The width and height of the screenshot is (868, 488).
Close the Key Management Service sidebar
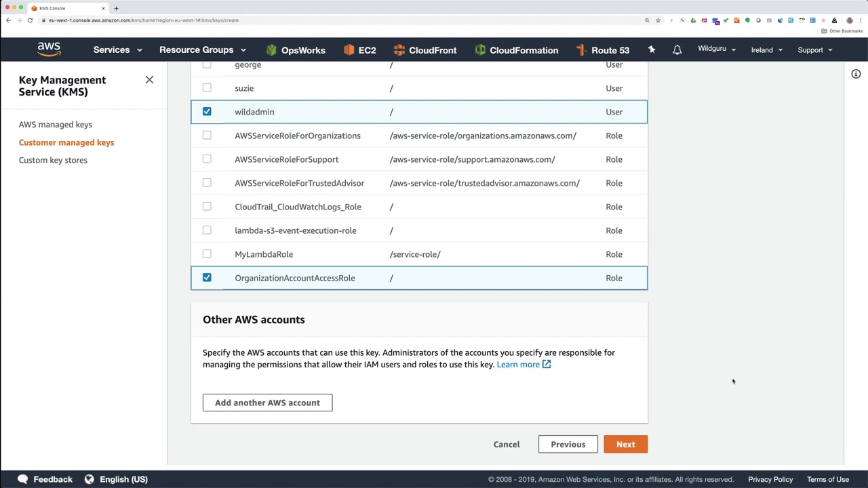[x=149, y=80]
